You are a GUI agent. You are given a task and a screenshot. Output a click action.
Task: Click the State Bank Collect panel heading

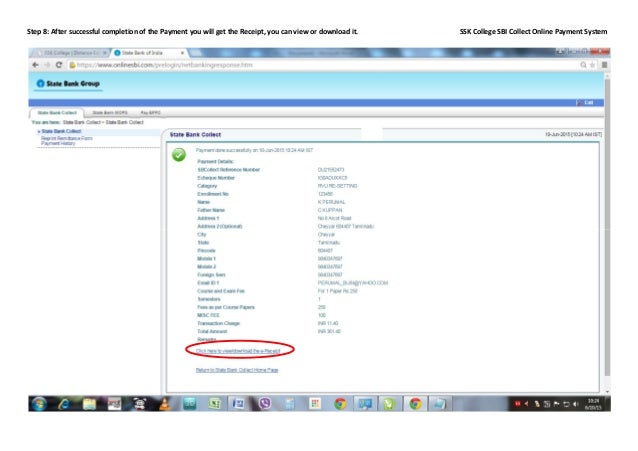pyautogui.click(x=195, y=134)
